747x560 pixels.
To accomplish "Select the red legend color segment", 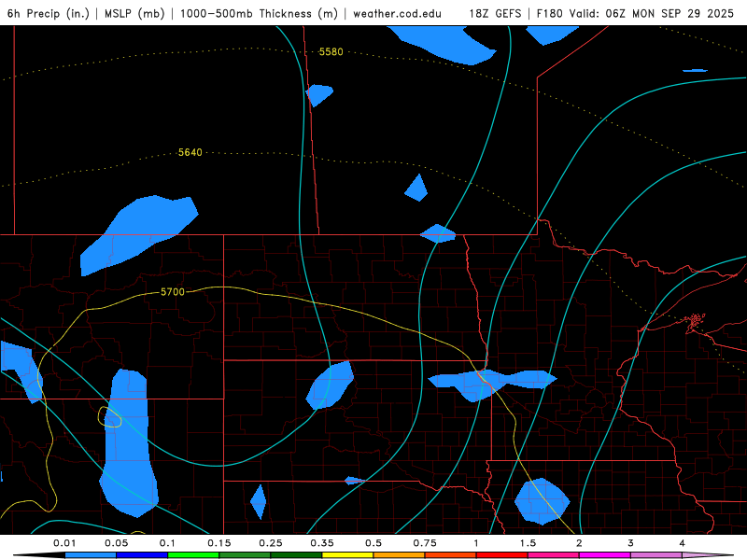I will click(x=502, y=555).
